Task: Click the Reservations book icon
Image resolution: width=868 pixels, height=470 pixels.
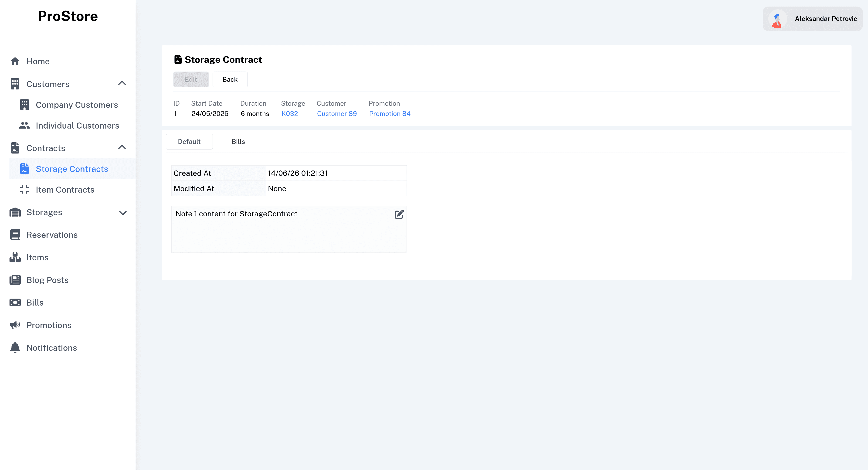Action: 15,235
